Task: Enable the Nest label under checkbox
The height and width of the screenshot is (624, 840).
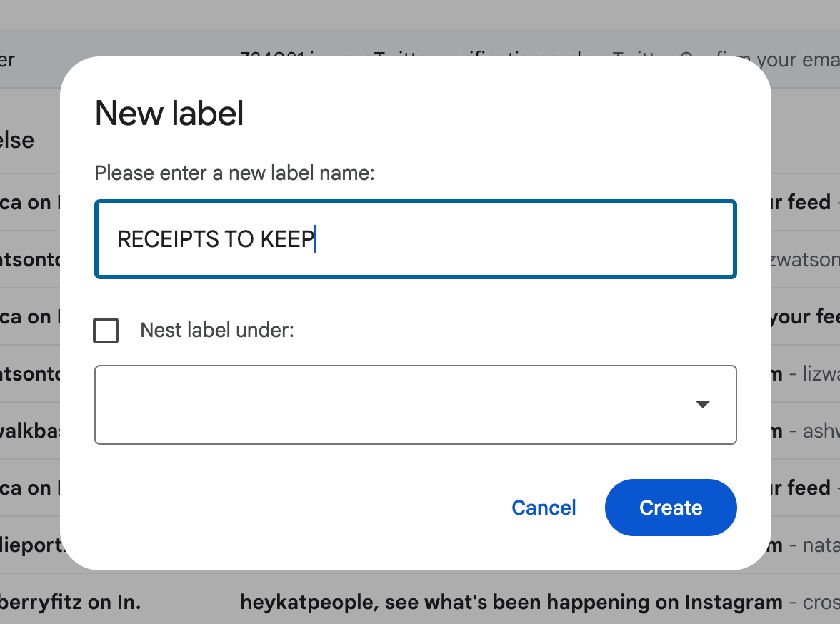Action: point(106,330)
